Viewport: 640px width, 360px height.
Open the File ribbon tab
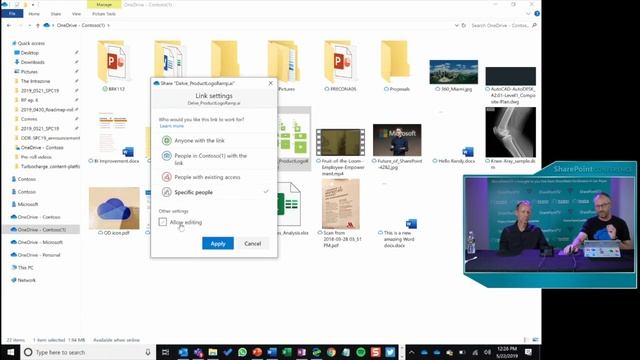(12, 13)
